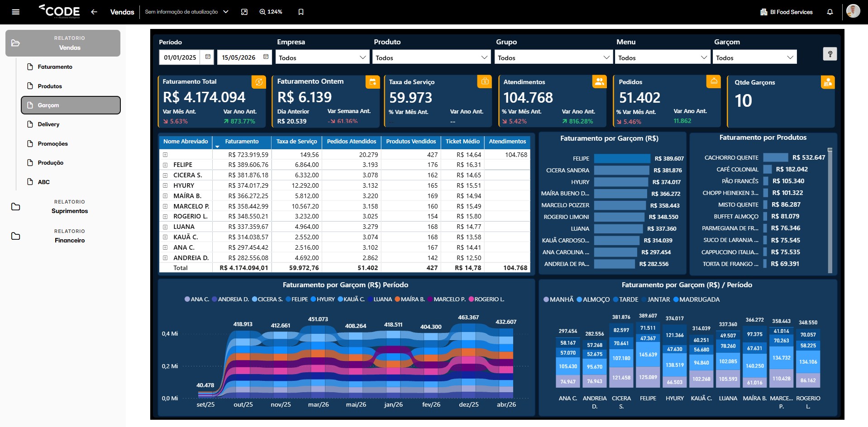Expand the FELIPE table row
This screenshot has height=427, width=868.
pos(165,165)
